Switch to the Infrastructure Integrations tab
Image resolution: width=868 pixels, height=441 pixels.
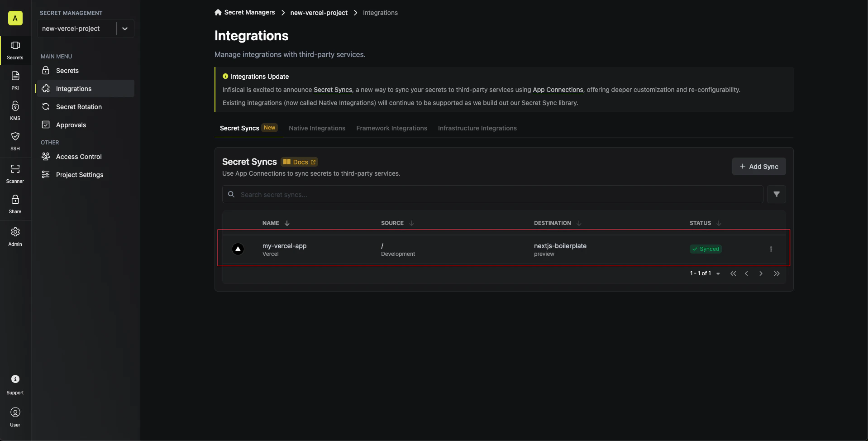click(477, 128)
